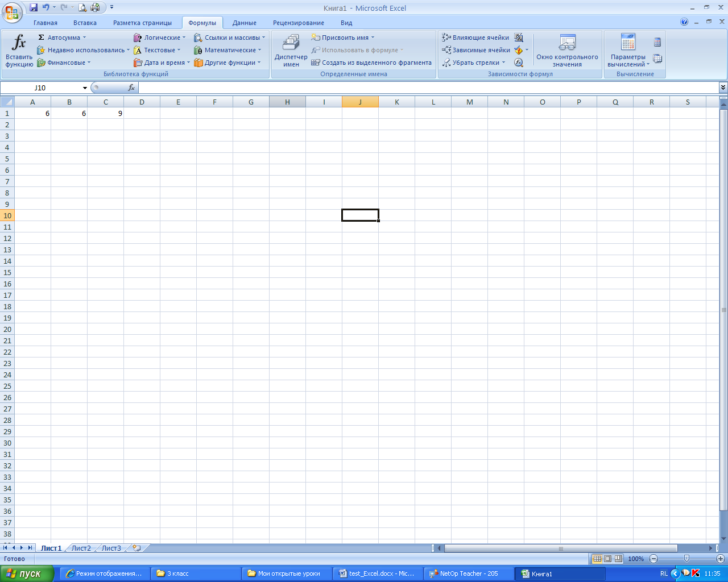Open the Главная ribbon tab
Image resolution: width=728 pixels, height=582 pixels.
[x=45, y=23]
